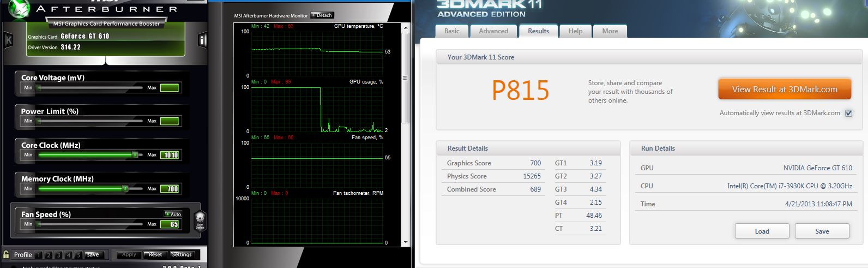
Task: Select Afterburner profile slot 4
Action: [x=68, y=255]
